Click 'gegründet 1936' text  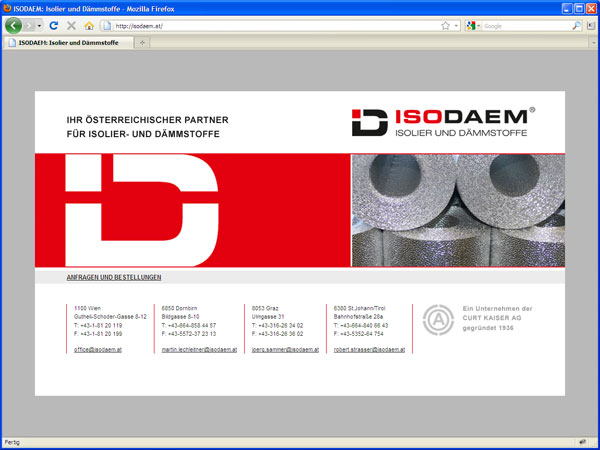[x=488, y=328]
